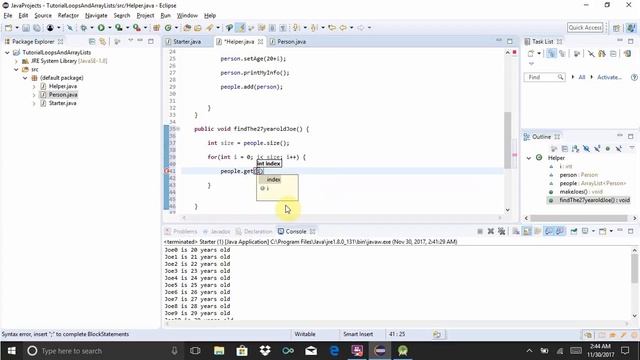Click the Activate... link in Task List
Viewport: 640px width, 360px height.
[x=609, y=77]
